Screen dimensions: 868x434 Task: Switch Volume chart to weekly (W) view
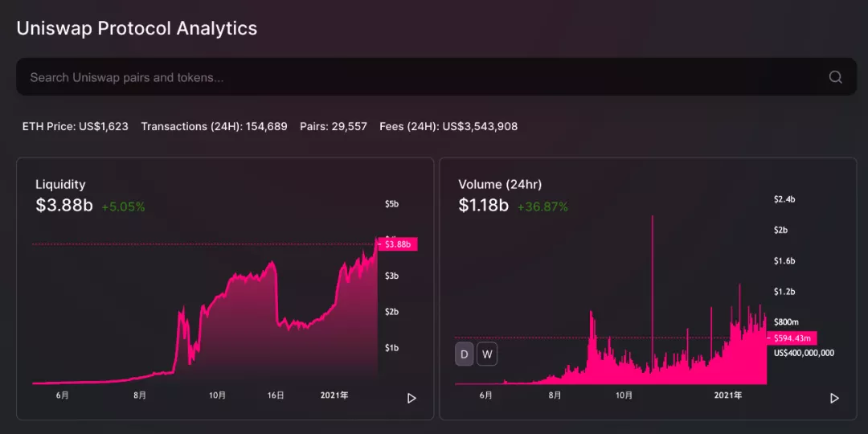(x=488, y=354)
